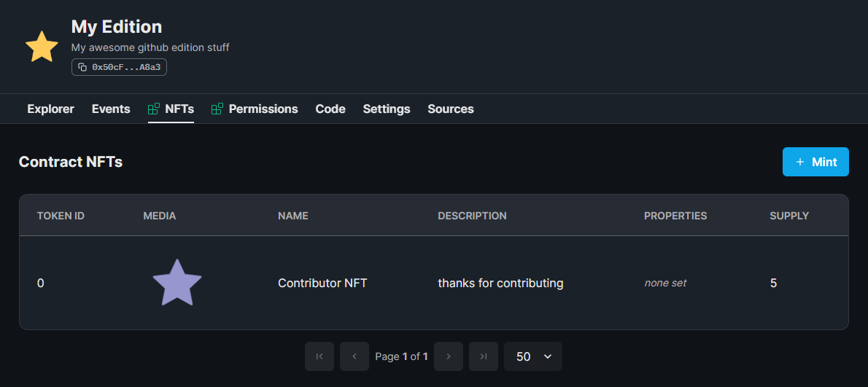This screenshot has width=868, height=387.
Task: Open the Events tab
Action: (x=111, y=109)
